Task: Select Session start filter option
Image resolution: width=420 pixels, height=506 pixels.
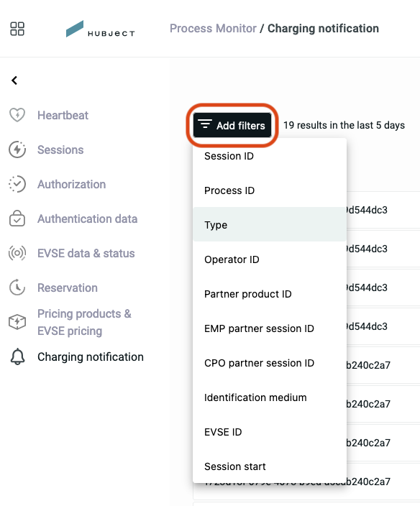Action: (x=270, y=466)
